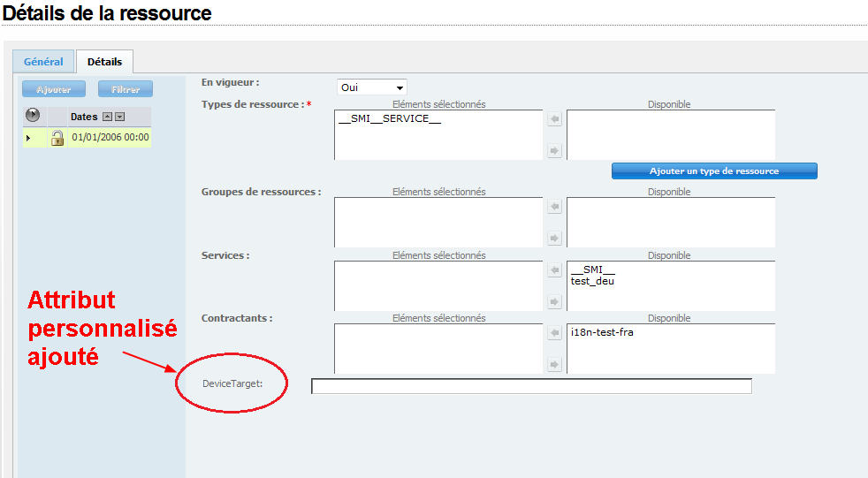Click the round play icon above the dates list
The image size is (868, 478).
point(34,116)
